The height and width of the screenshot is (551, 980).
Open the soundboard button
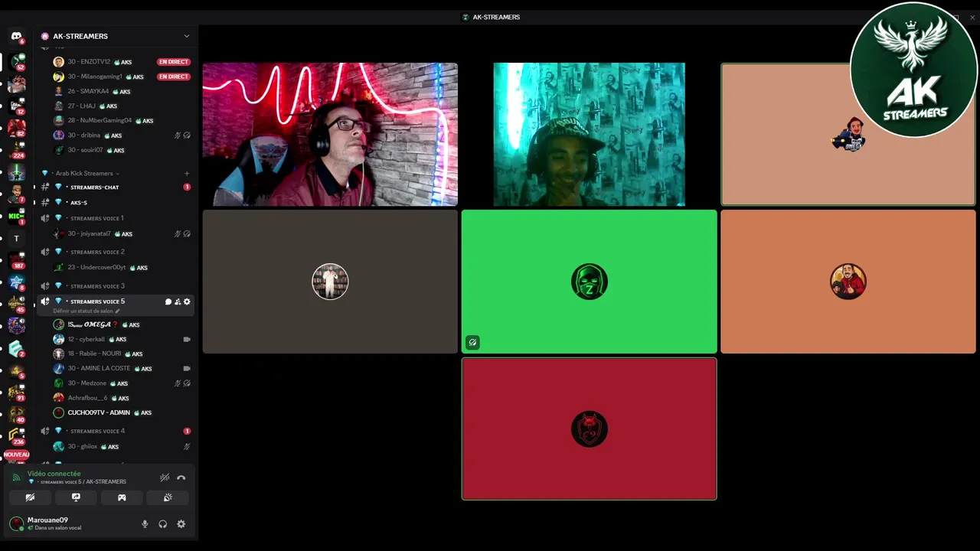(168, 497)
